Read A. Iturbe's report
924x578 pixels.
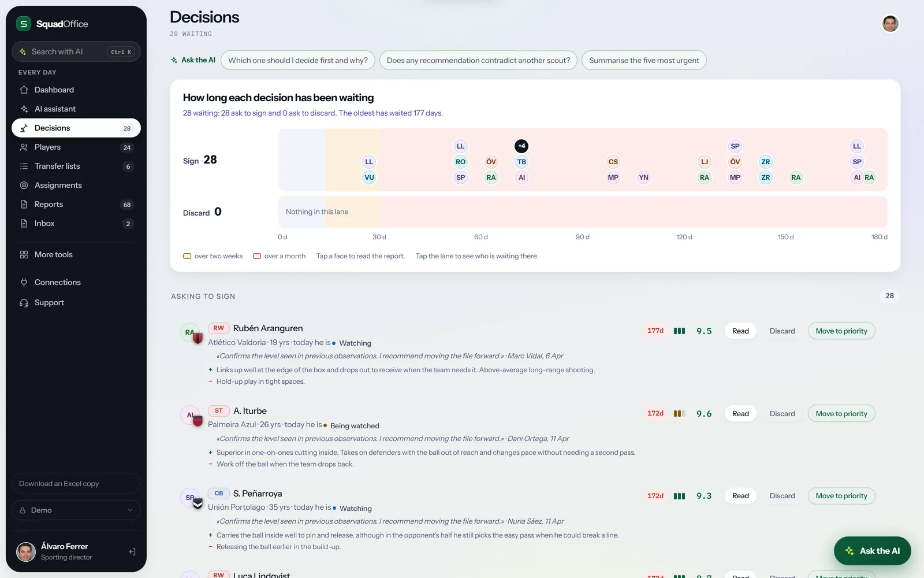pyautogui.click(x=740, y=414)
